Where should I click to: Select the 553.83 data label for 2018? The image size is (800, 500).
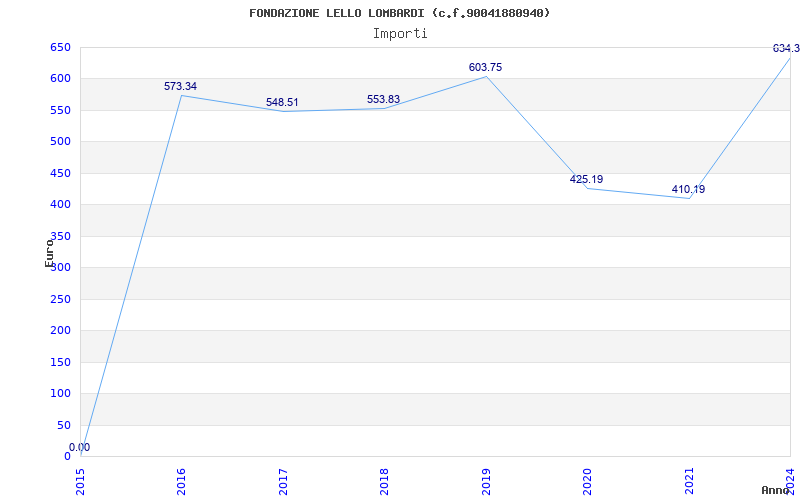tap(384, 99)
